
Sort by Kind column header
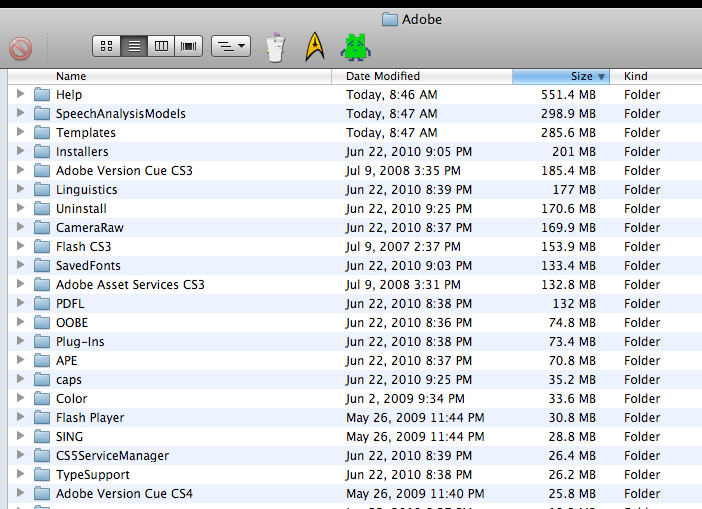(656, 76)
